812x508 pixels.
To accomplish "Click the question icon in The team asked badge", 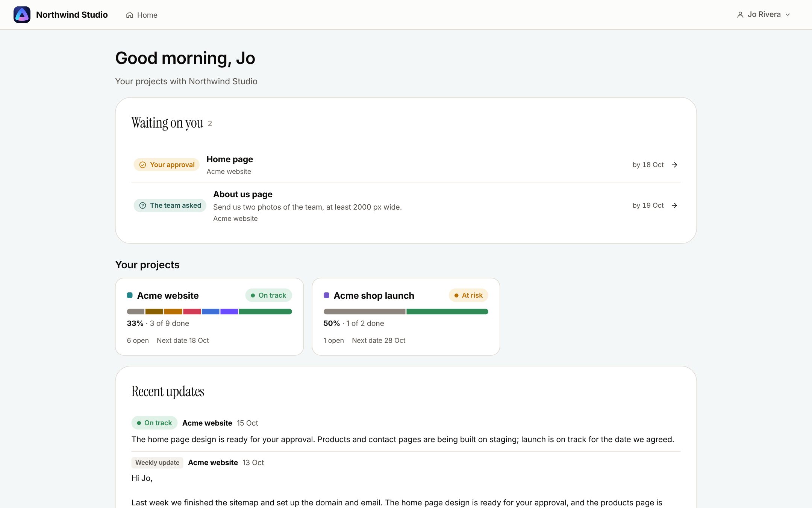I will (143, 205).
